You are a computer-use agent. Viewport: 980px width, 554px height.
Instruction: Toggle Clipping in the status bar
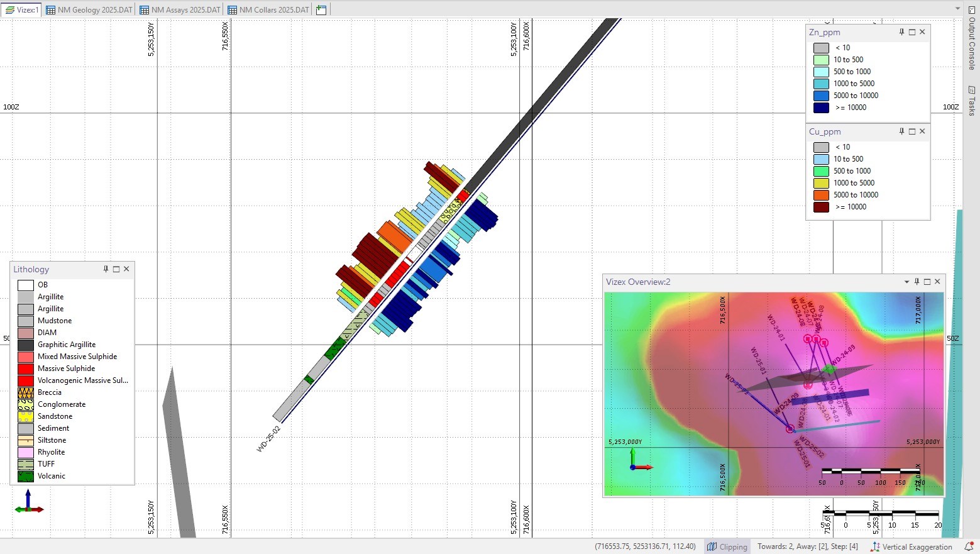(727, 546)
